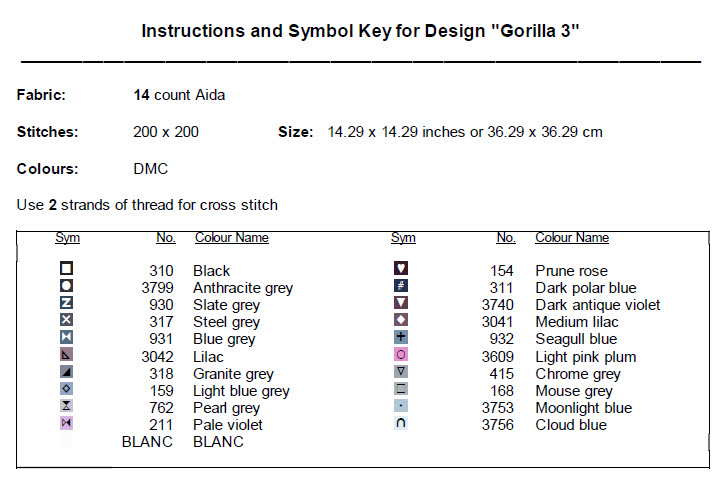Select the Granite grey 318 symbol
Viewport: 721px width, 477px height.
[67, 372]
